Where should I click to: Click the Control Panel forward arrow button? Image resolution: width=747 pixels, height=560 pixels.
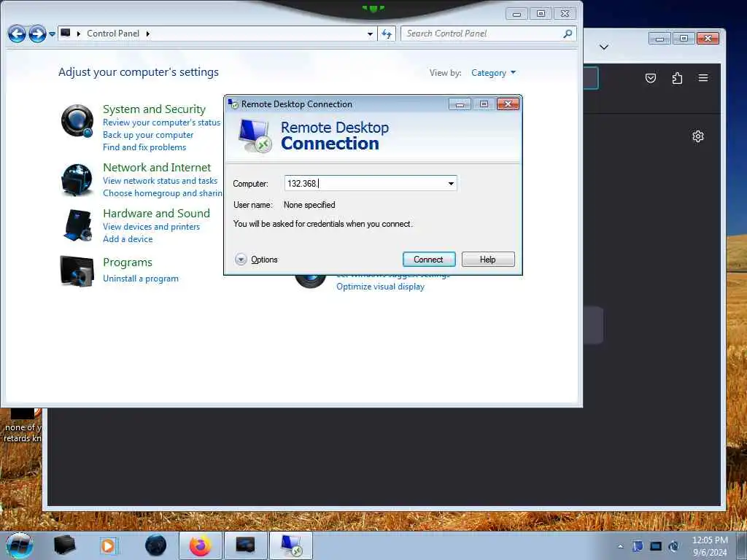click(x=37, y=34)
